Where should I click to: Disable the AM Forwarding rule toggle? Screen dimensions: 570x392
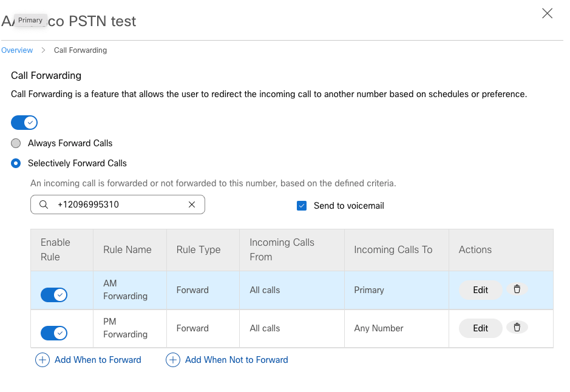point(54,295)
